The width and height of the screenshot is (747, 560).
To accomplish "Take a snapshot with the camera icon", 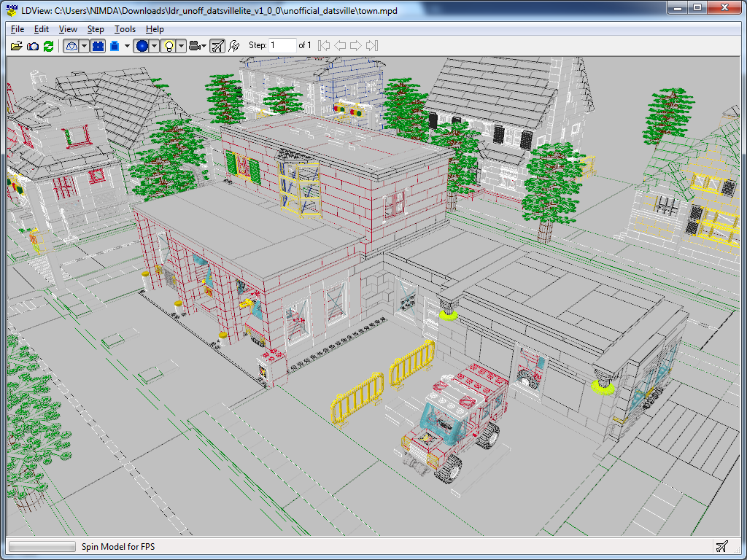I will click(x=33, y=46).
